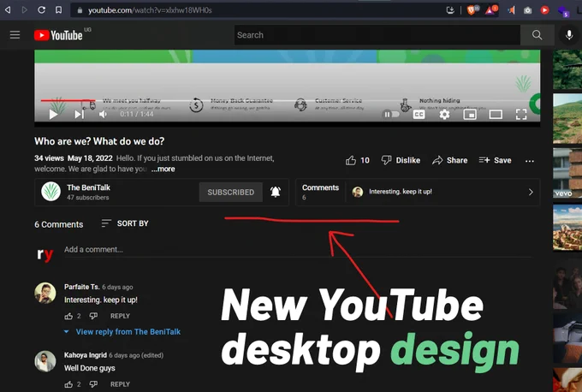The width and height of the screenshot is (582, 392).
Task: Click the Dislike button
Action: click(401, 160)
